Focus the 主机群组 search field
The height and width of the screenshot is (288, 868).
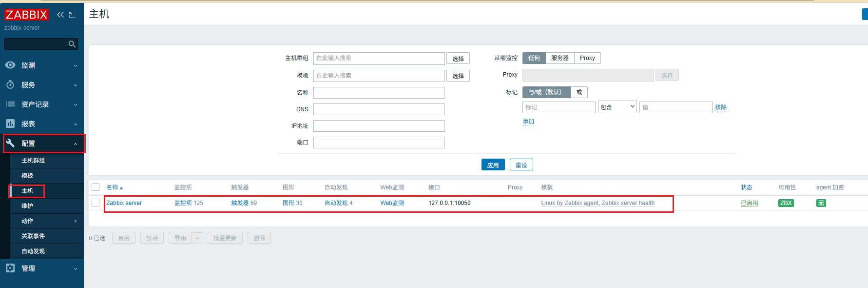point(379,58)
